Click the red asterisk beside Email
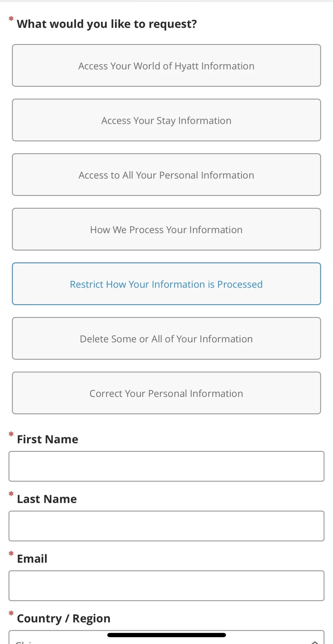The image size is (333, 644). 11,554
